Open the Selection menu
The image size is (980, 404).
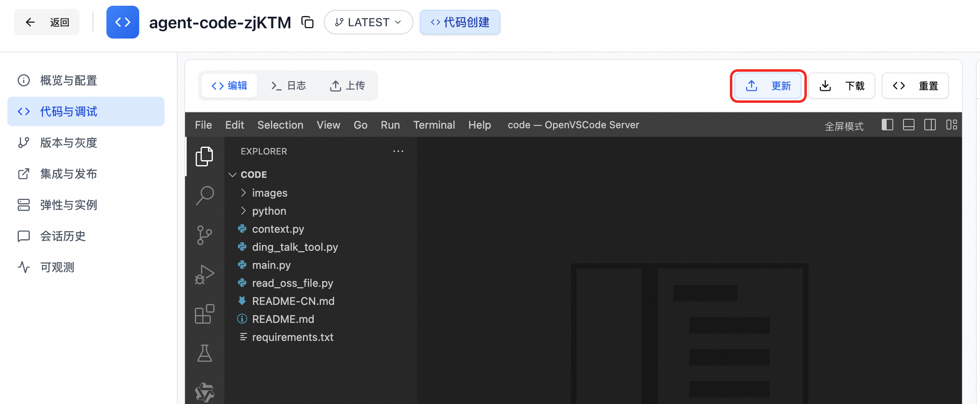click(x=280, y=125)
